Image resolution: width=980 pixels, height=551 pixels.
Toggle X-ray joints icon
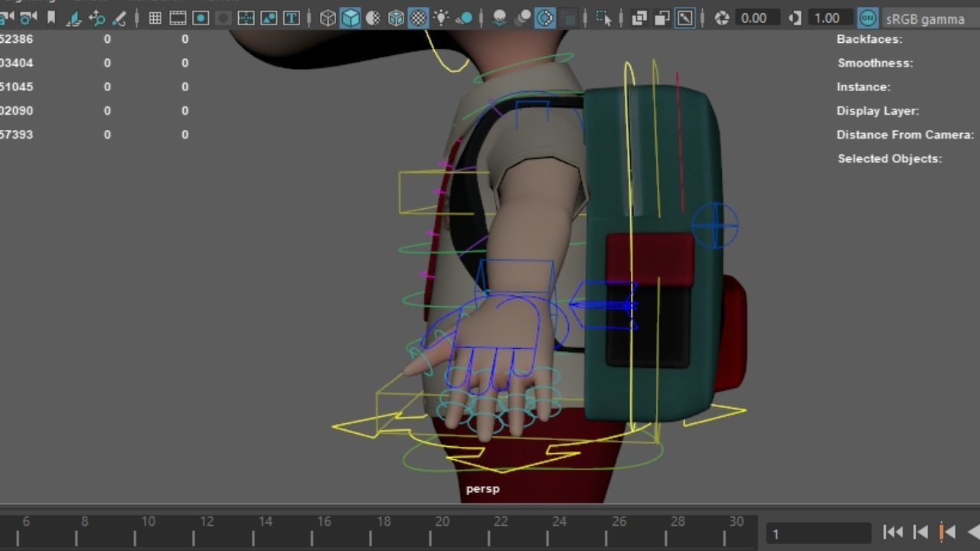pos(685,18)
